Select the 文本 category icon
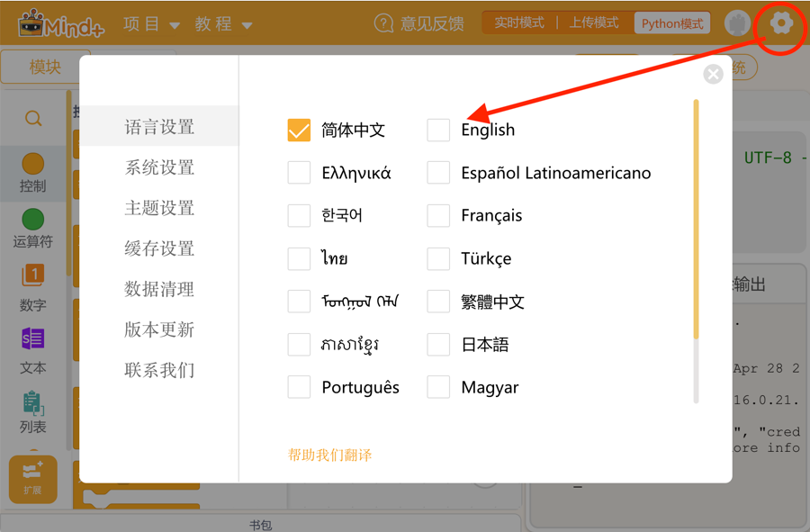 click(x=33, y=339)
